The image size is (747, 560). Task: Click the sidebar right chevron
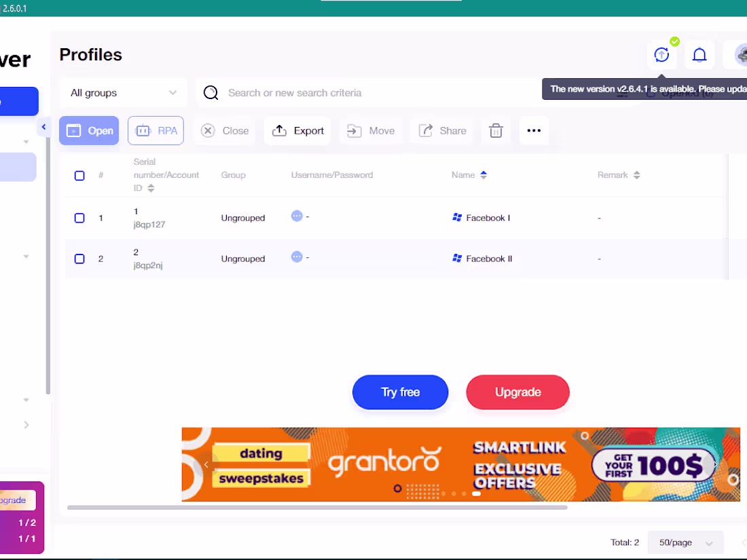pos(26,425)
